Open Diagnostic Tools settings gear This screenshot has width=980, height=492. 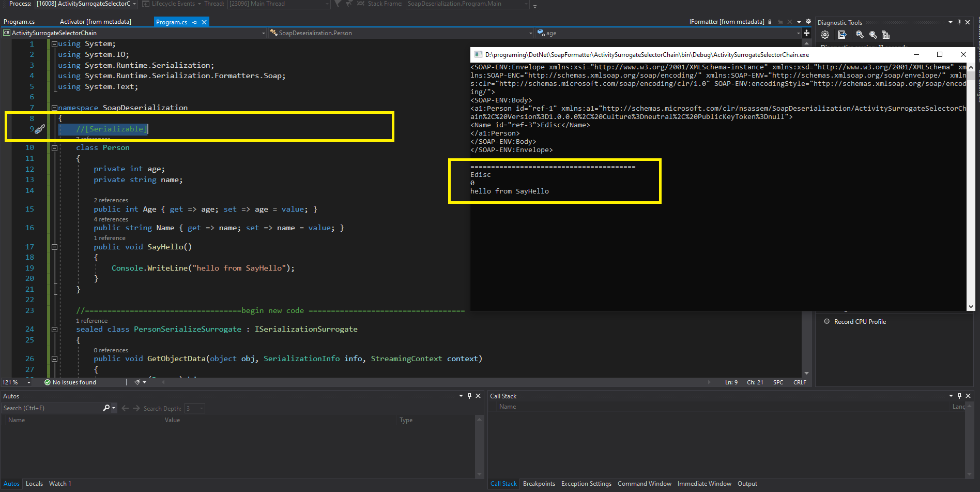825,35
